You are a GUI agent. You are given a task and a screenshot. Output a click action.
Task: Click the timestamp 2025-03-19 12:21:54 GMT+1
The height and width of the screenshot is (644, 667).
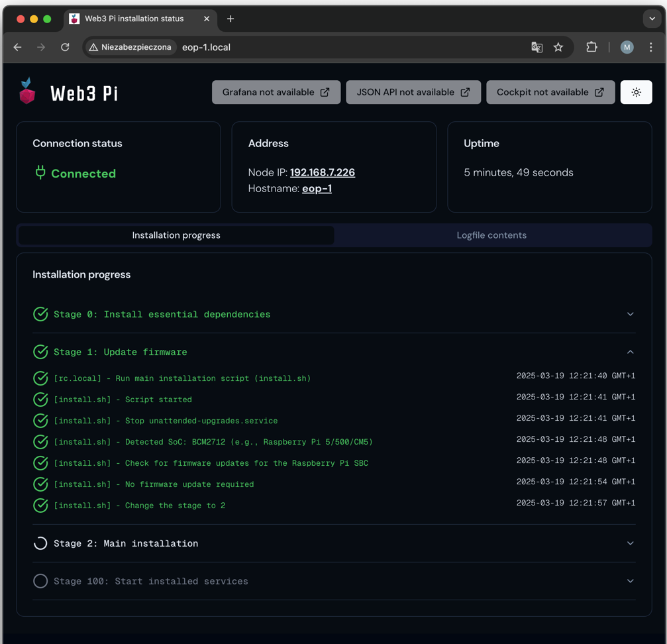tap(576, 482)
